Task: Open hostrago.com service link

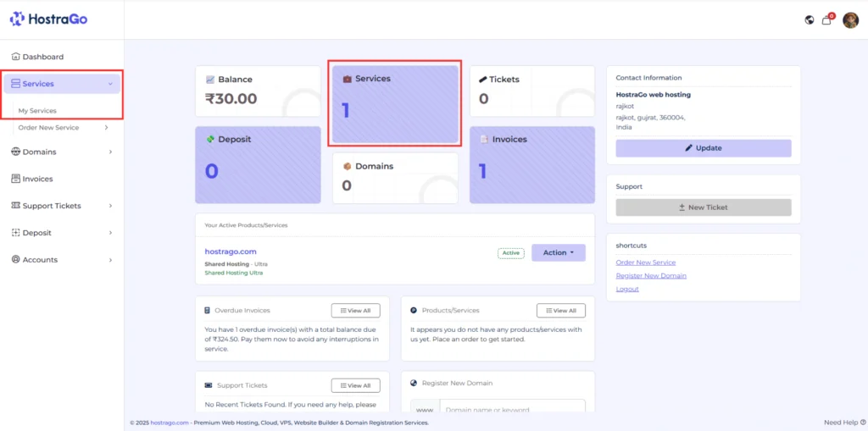Action: [231, 251]
